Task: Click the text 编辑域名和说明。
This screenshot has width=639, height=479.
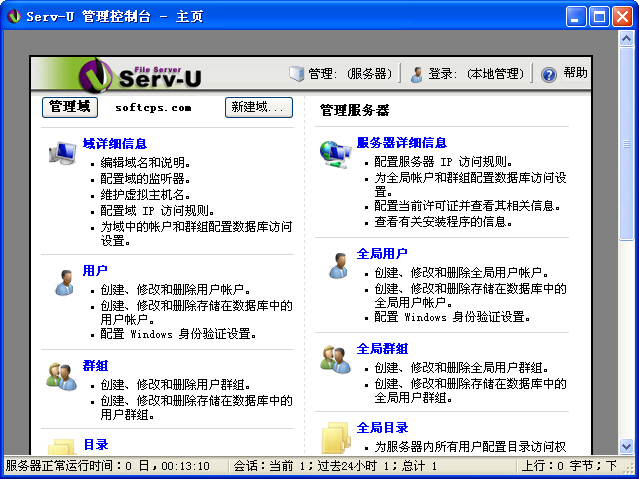Action: (x=145, y=163)
